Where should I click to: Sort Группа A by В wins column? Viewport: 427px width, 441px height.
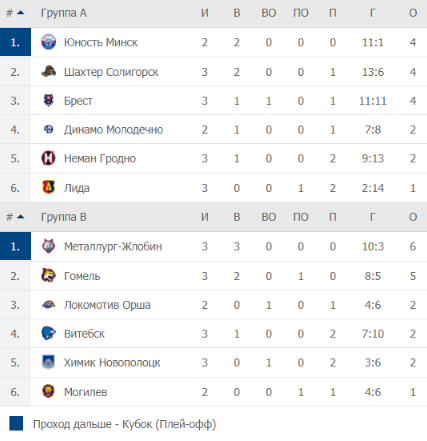pos(237,13)
